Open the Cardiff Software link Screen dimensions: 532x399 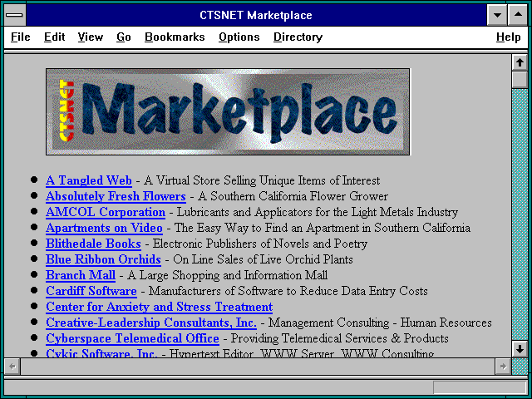[91, 291]
